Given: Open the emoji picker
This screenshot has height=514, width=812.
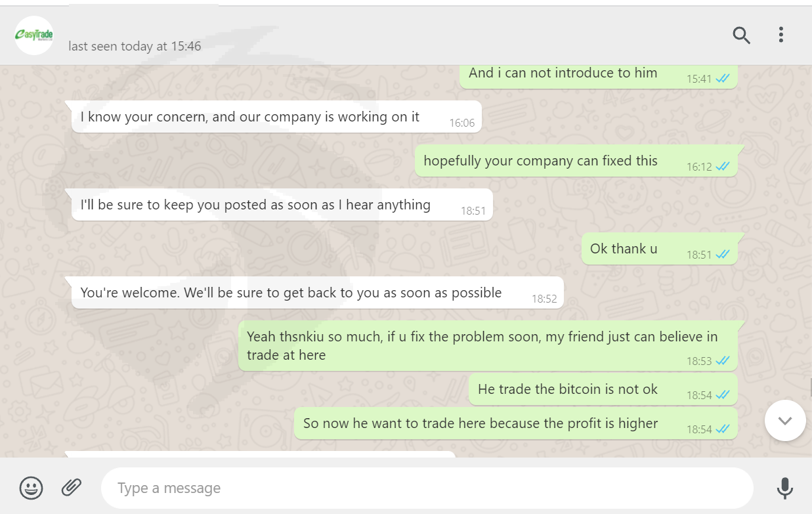Looking at the screenshot, I should pos(32,488).
